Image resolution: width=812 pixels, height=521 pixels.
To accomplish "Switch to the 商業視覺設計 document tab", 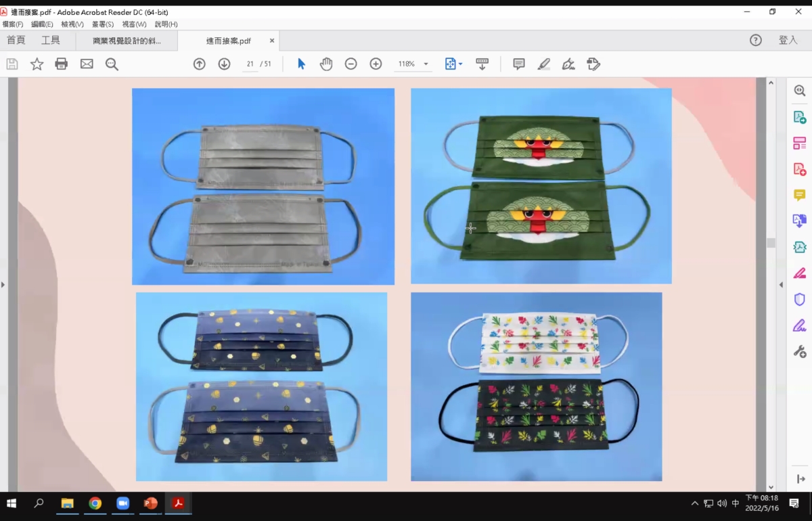I will tap(127, 41).
